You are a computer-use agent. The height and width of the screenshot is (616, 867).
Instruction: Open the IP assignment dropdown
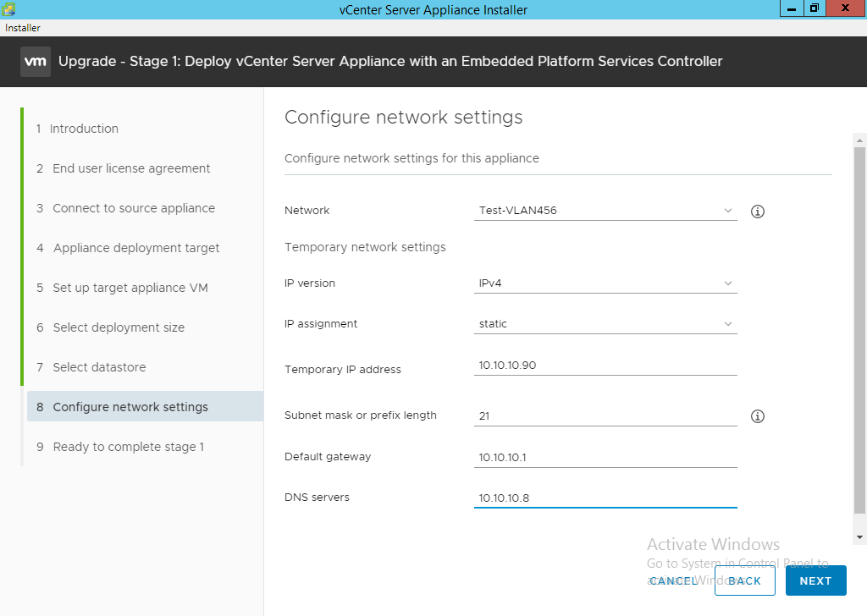[x=605, y=324]
